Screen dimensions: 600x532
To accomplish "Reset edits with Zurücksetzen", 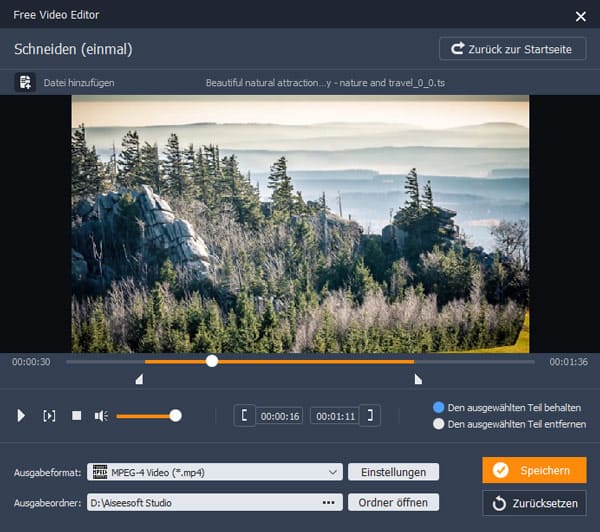I will (533, 502).
